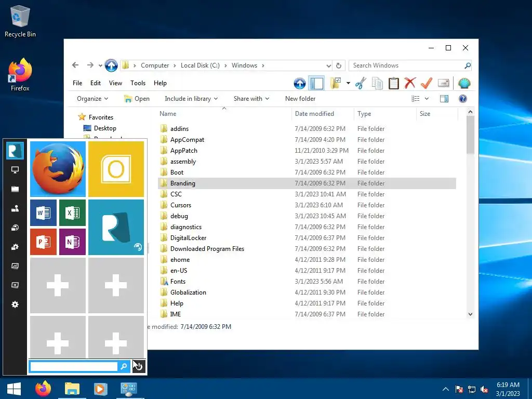Image resolution: width=532 pixels, height=399 pixels.
Task: Click Local Disk (C:) breadcrumb
Action: click(200, 65)
